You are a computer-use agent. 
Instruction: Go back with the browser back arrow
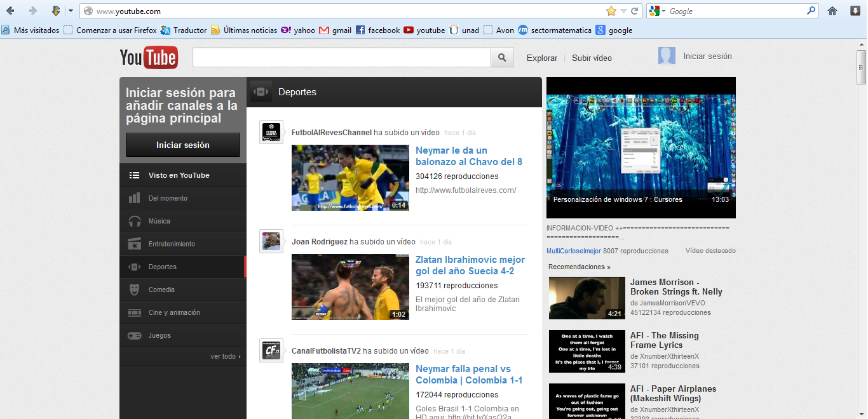pos(11,11)
